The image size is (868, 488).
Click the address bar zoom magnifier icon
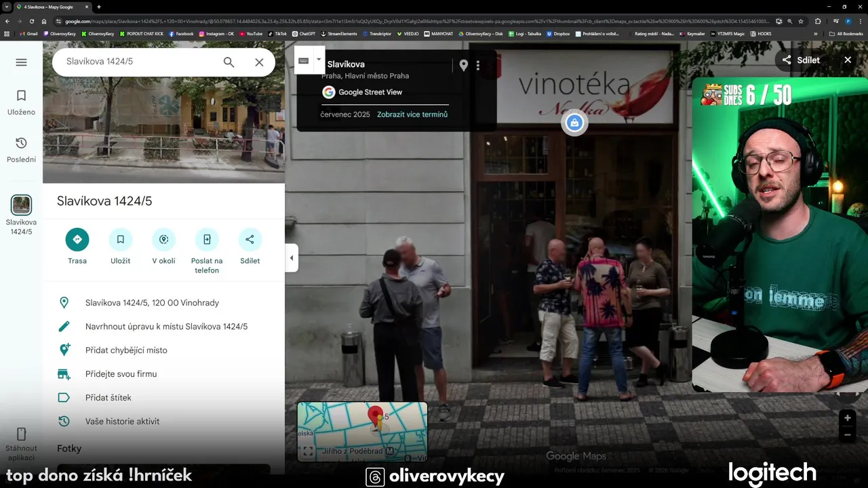coord(789,21)
